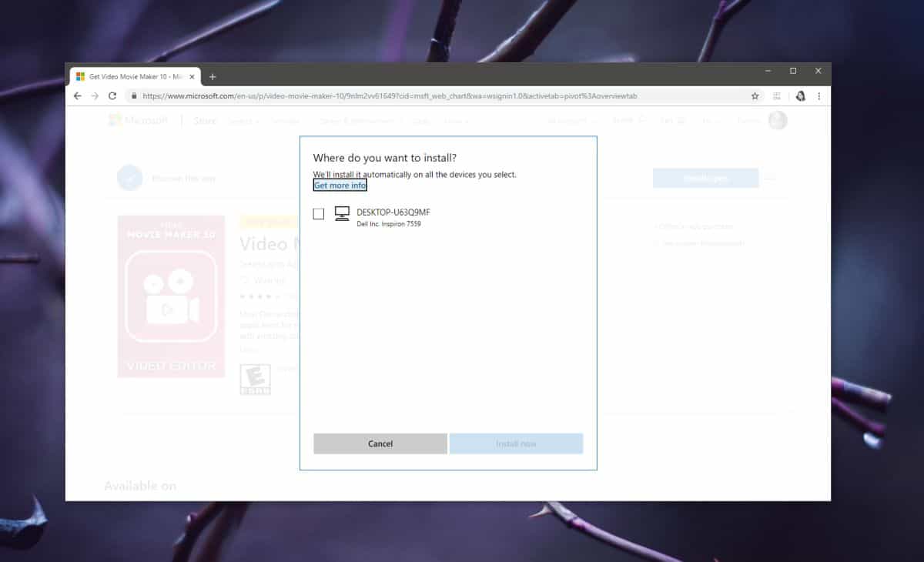Open the Get more info link
Viewport: 924px width, 562px height.
point(340,186)
